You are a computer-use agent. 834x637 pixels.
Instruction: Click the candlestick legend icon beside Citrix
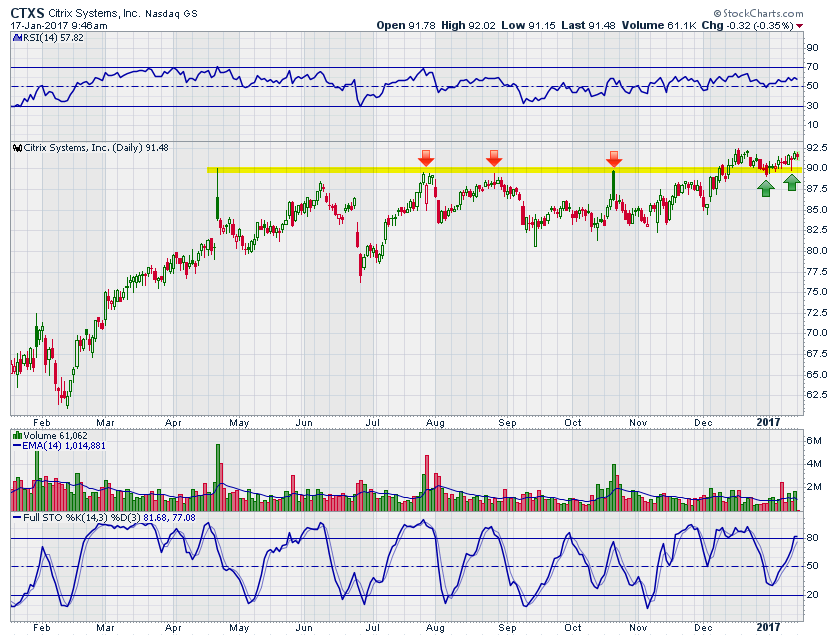(17, 148)
